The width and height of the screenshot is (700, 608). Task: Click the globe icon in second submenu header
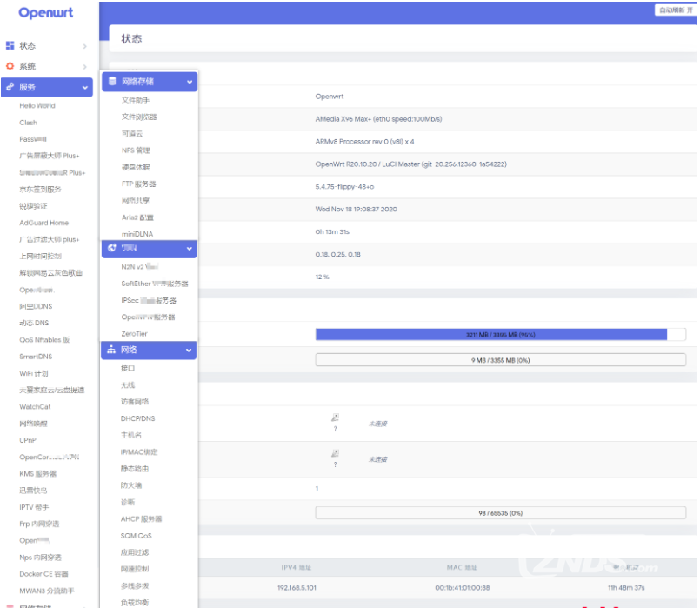[x=111, y=249]
